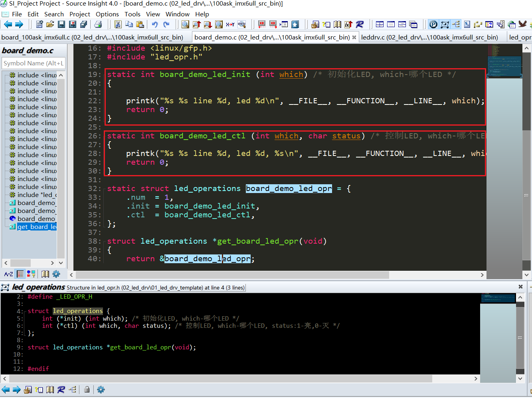Click the Save All stacked disks icon
The height and width of the screenshot is (398, 532).
[x=83, y=24]
